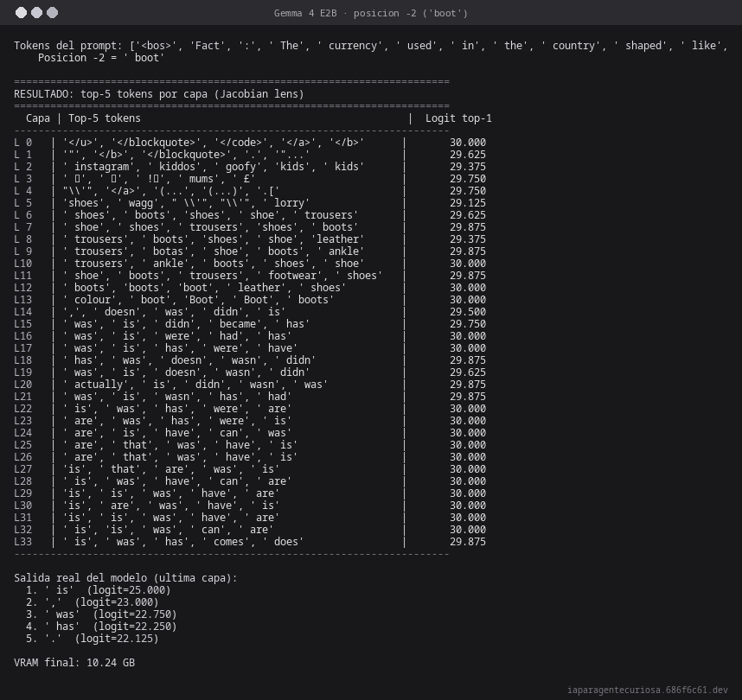This screenshot has height=700, width=742.
Task: Select output line 3 ' was' logit=22.750
Action: click(101, 614)
